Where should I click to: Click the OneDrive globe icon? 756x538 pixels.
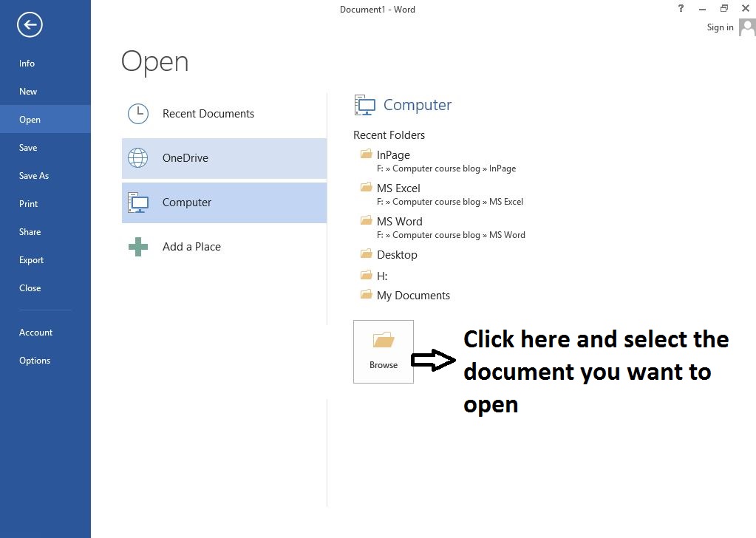click(x=138, y=157)
